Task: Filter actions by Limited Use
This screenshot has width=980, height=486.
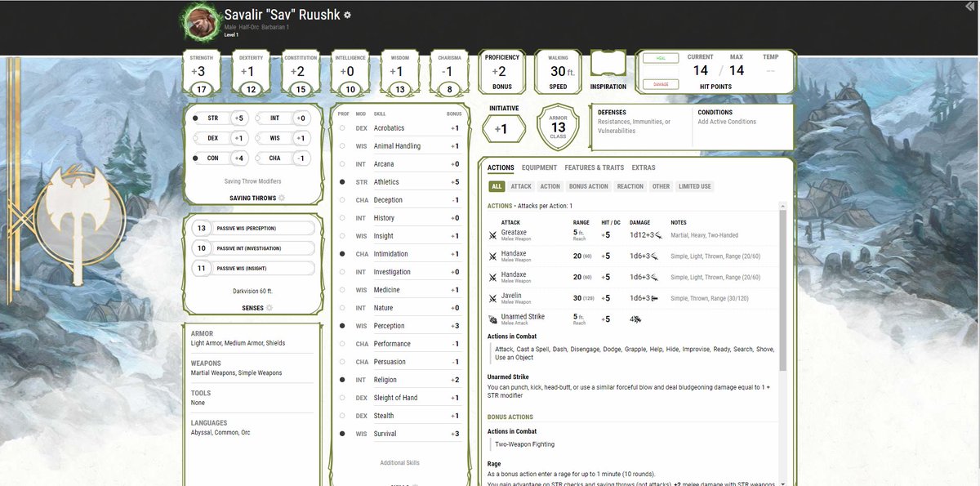Action: pyautogui.click(x=695, y=186)
